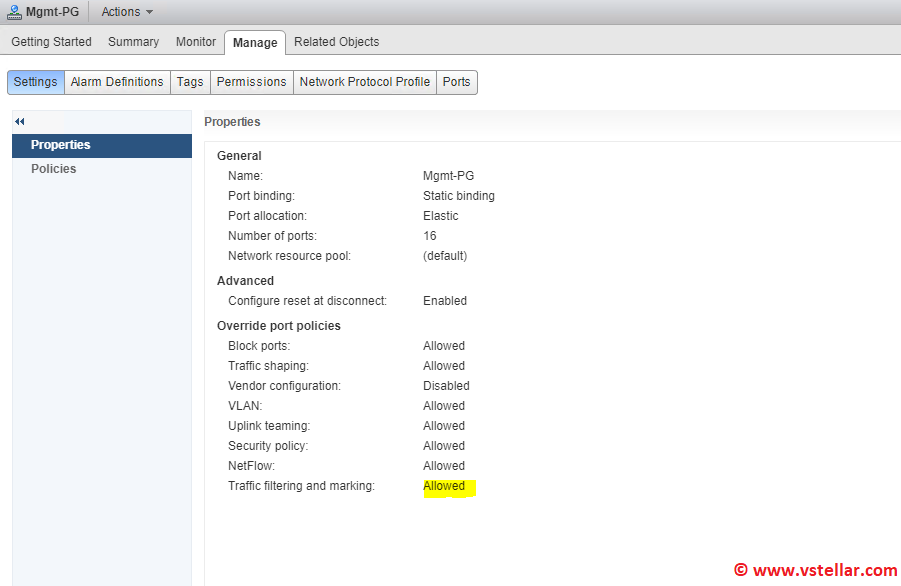Open the Actions dropdown menu
901x586 pixels.
(x=127, y=12)
